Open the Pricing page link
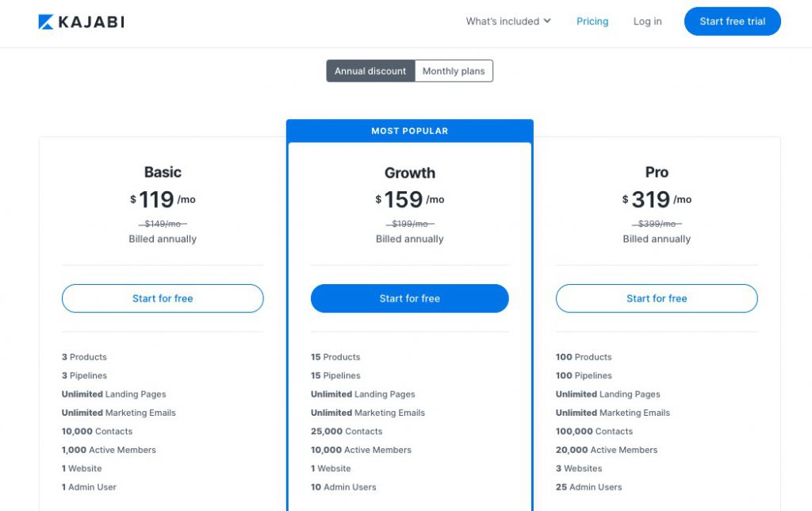 point(592,21)
